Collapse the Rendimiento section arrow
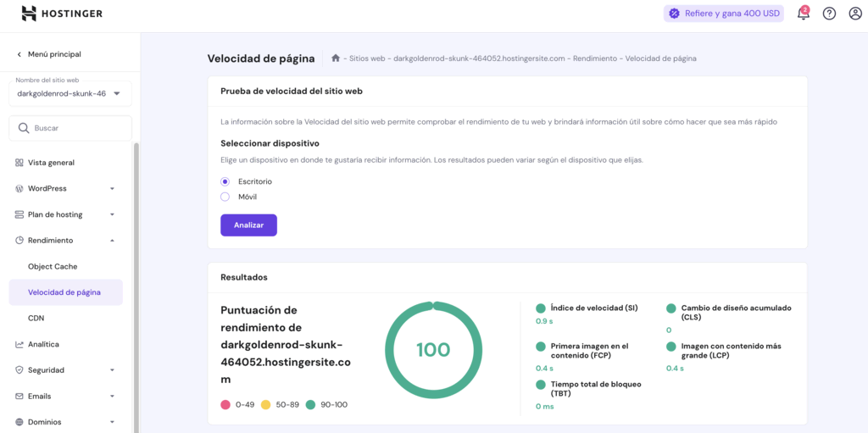Viewport: 868px width, 433px height. (113, 241)
